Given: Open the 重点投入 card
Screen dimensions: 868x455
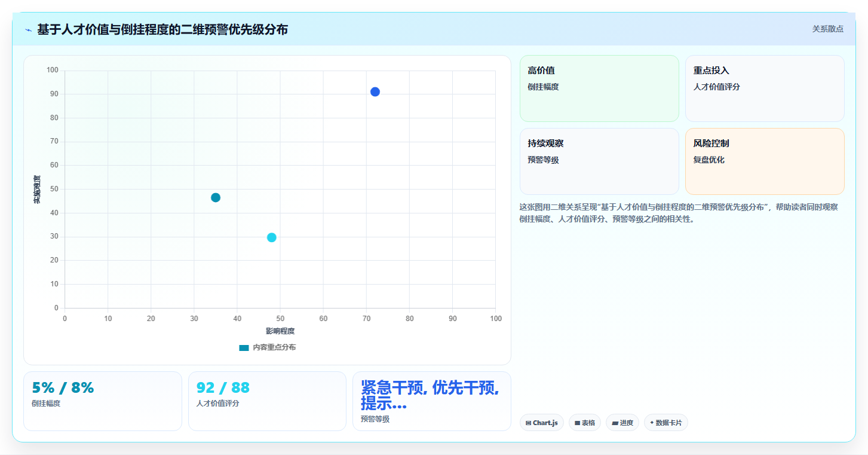Looking at the screenshot, I should 765,88.
